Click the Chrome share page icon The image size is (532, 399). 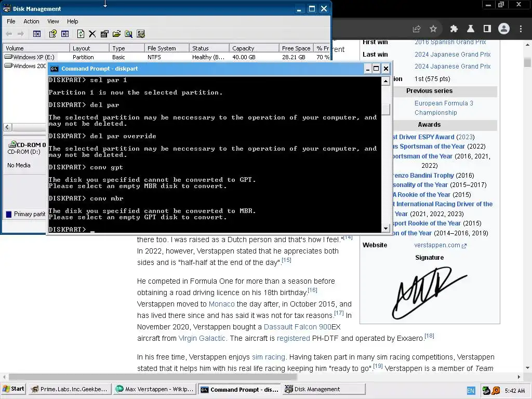tap(417, 29)
